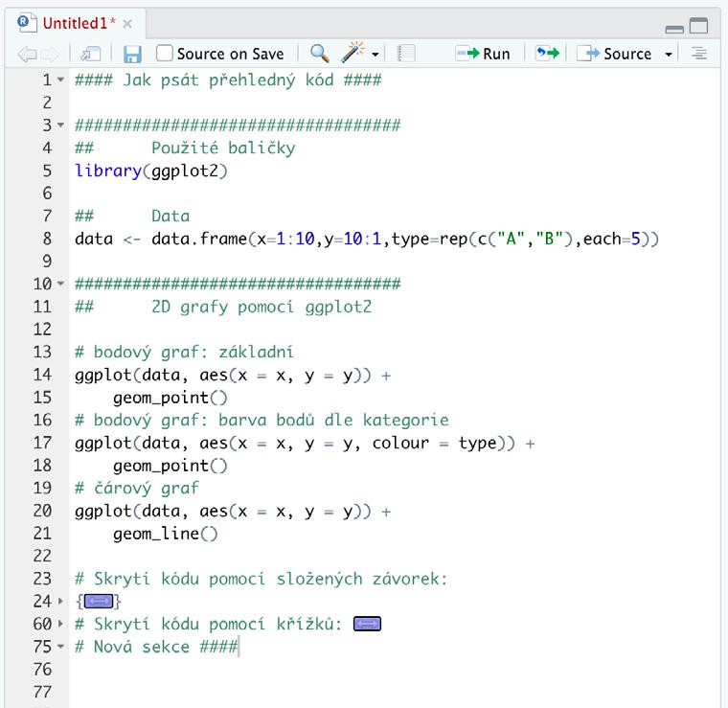
Task: Click on '# Nová sekce ####' line
Action: pos(156,647)
